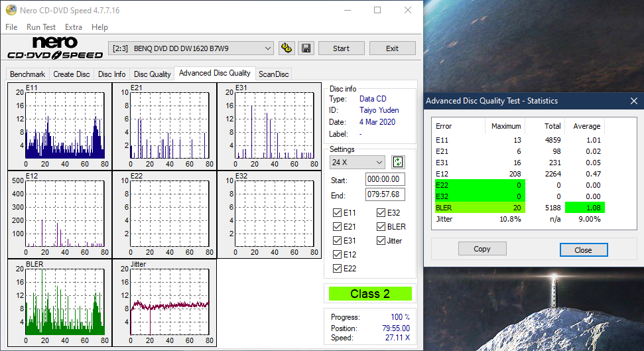Click the BLER error graph

[60, 303]
